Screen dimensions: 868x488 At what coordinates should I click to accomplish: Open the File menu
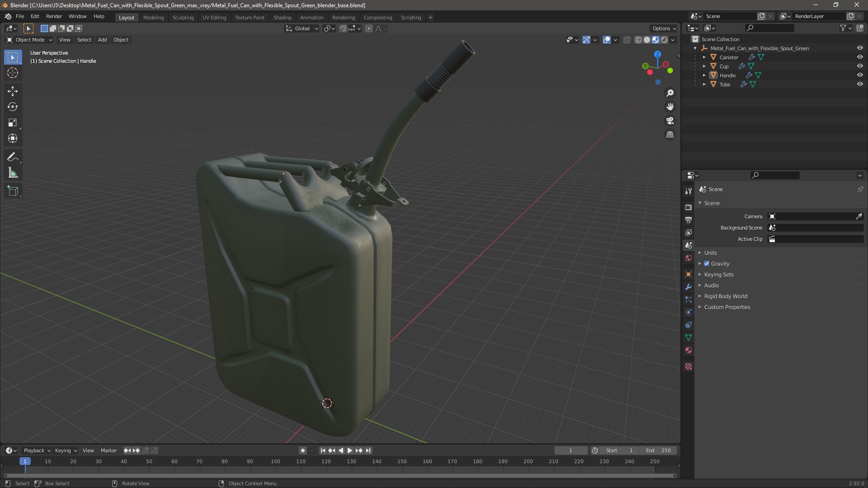click(x=20, y=16)
